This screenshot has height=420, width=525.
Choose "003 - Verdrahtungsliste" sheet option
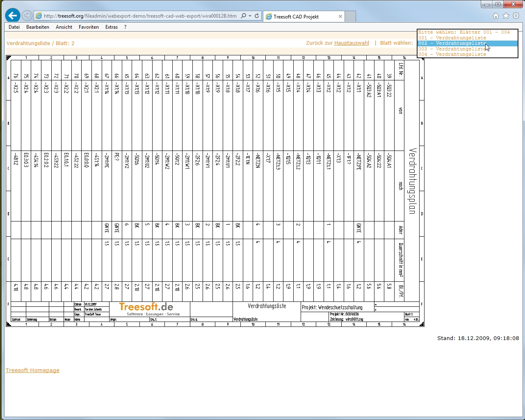452,49
